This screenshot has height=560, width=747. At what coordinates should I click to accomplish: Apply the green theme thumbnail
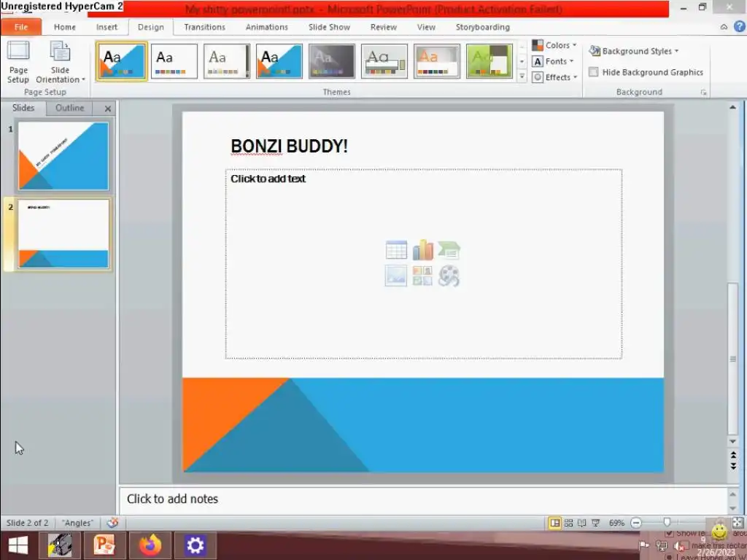pos(489,61)
